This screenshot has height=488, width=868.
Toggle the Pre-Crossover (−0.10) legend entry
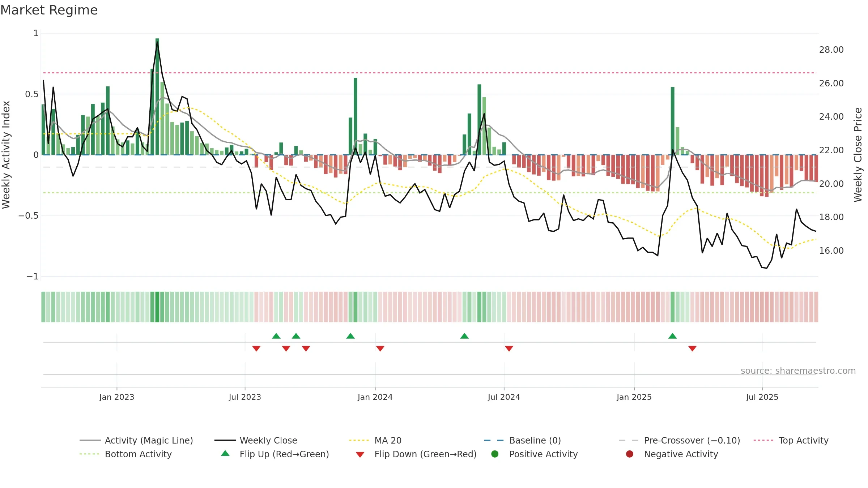(679, 440)
